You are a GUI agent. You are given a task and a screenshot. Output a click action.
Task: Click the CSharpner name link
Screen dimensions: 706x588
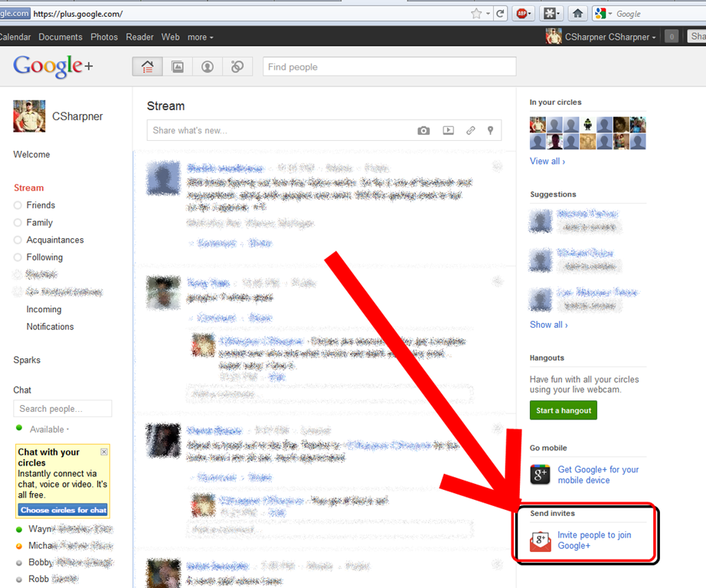(x=77, y=116)
